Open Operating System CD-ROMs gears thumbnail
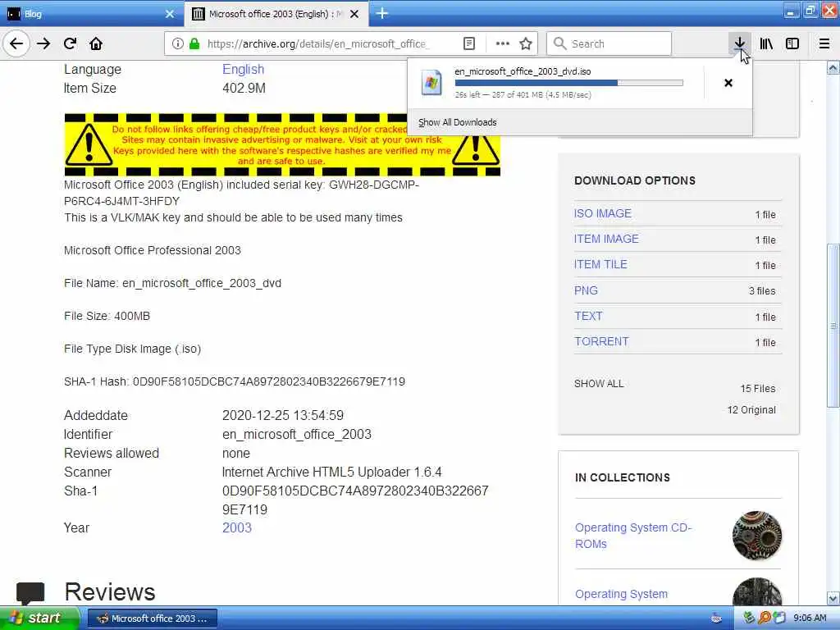The height and width of the screenshot is (630, 840). (756, 535)
